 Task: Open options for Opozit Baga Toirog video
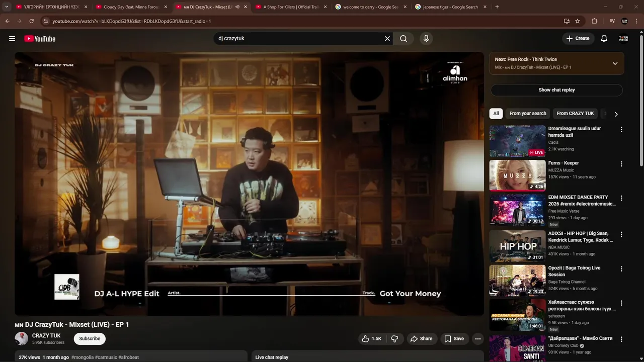pos(621,269)
